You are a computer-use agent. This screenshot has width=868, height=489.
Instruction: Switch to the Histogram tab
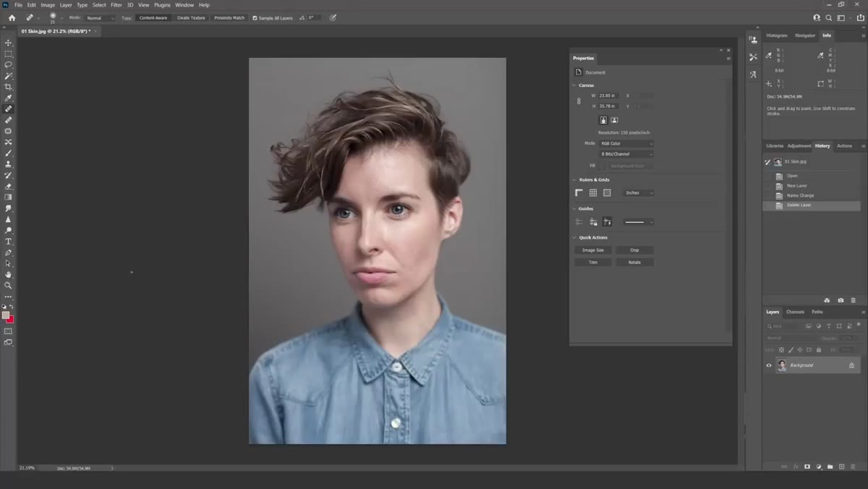(x=777, y=35)
